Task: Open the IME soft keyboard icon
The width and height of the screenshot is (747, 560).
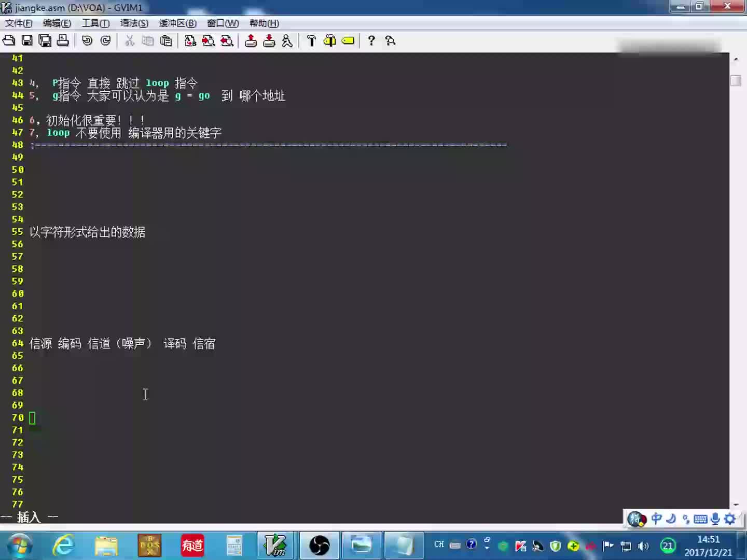Action: click(x=700, y=519)
